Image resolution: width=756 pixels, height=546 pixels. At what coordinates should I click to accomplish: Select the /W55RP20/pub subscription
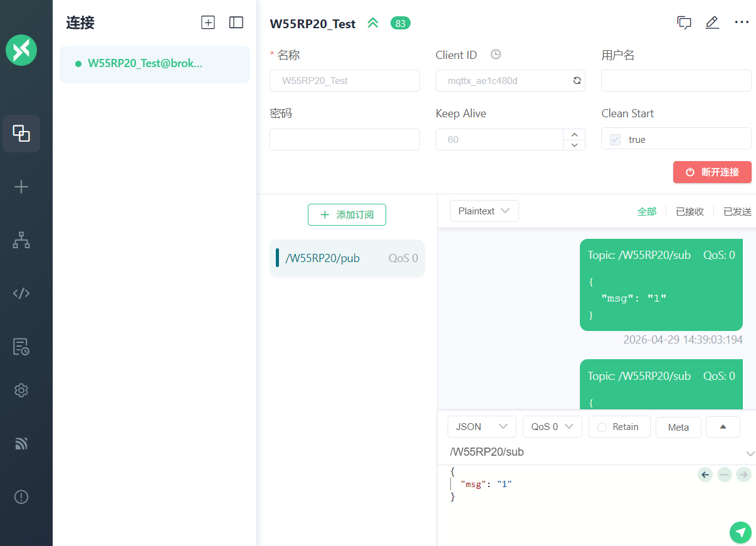coord(347,258)
